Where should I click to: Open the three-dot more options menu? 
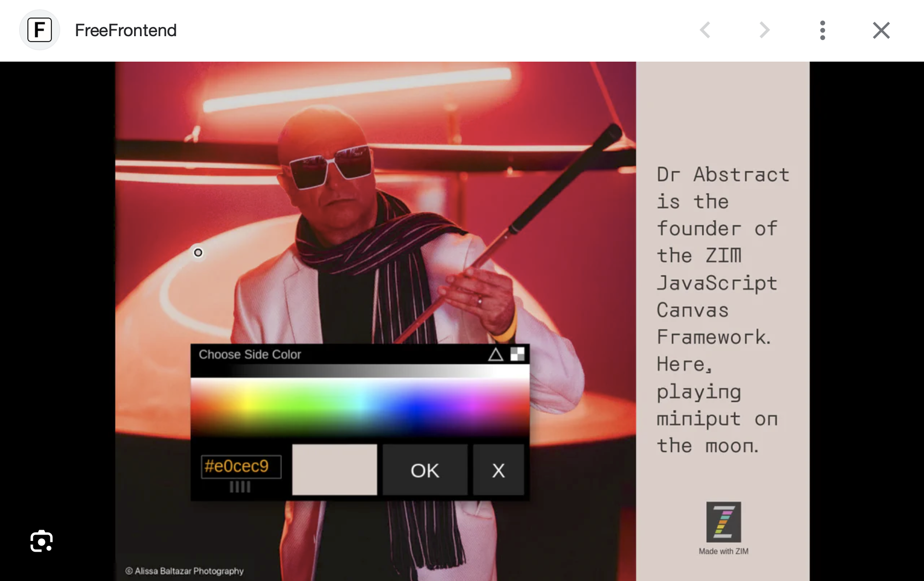click(823, 30)
